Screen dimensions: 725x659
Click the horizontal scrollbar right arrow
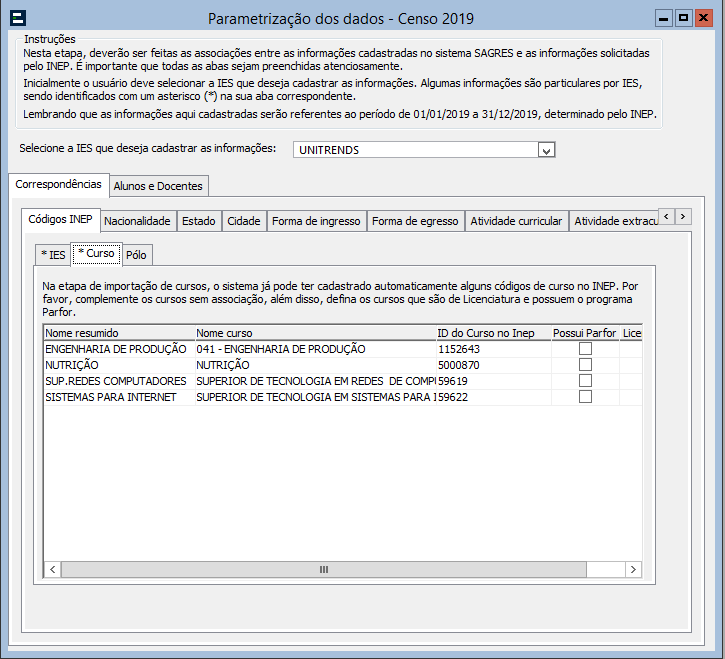(633, 569)
